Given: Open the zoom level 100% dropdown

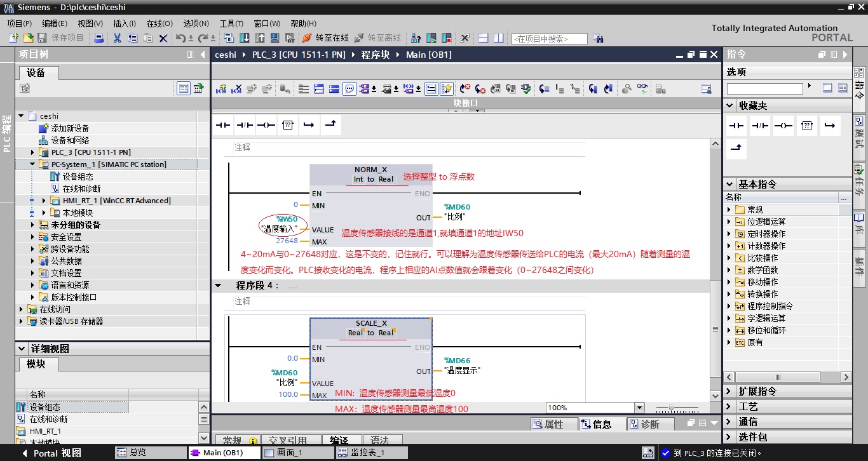Looking at the screenshot, I should 639,408.
